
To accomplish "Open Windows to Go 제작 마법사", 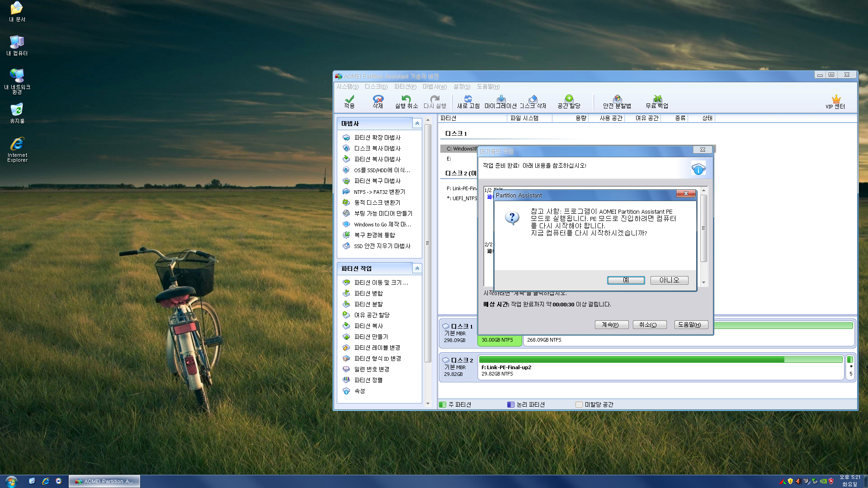I will click(x=382, y=224).
